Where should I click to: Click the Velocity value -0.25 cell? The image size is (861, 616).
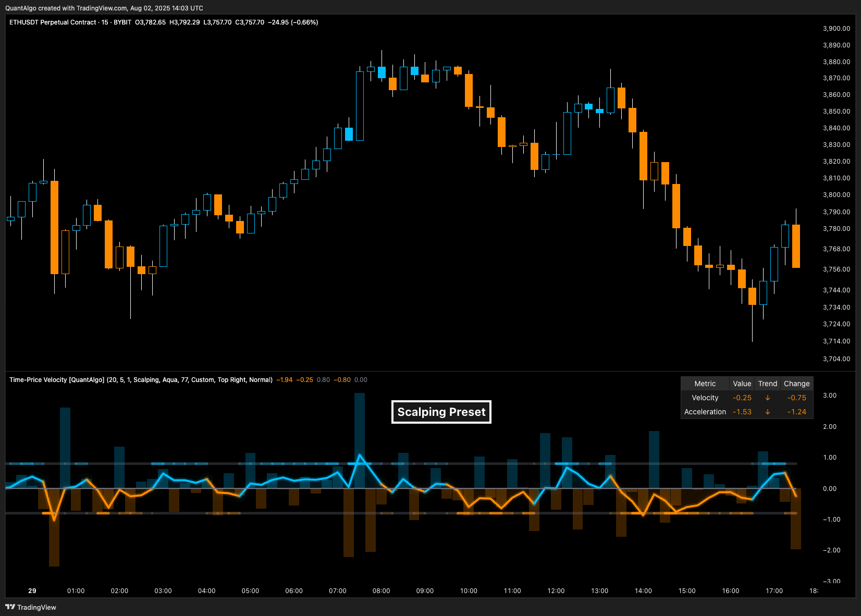(x=742, y=398)
